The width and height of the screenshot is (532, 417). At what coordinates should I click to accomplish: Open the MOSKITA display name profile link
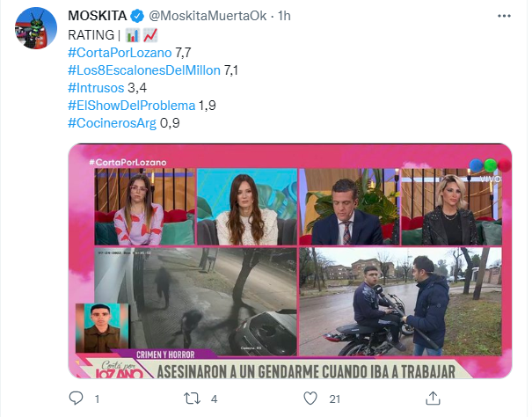pyautogui.click(x=98, y=16)
